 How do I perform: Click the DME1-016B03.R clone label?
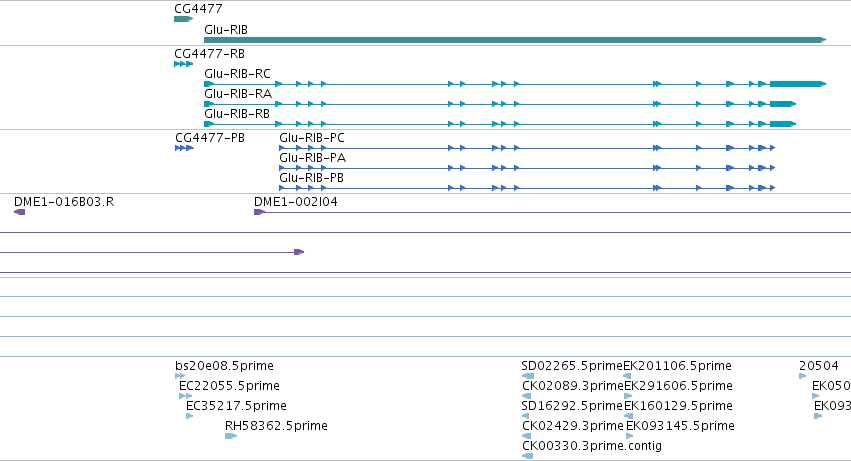click(x=64, y=202)
